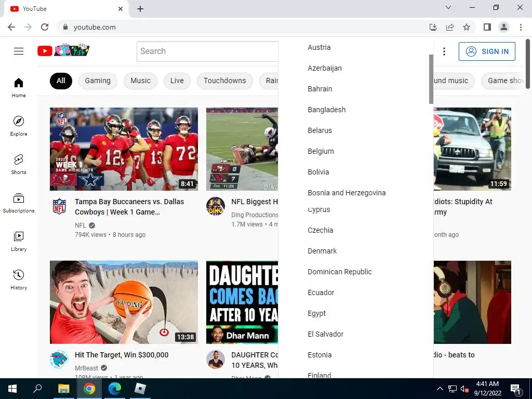Close the YouTube tab
Image resolution: width=532 pixels, height=399 pixels.
(x=121, y=9)
